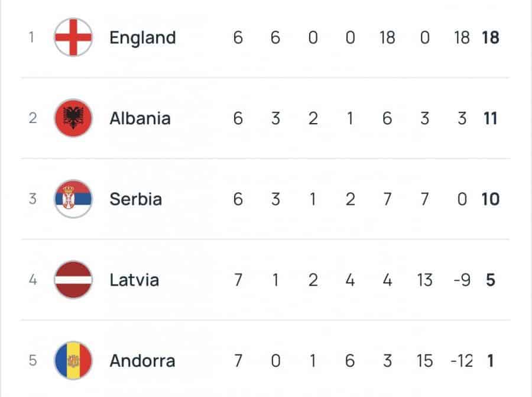532x397 pixels.
Task: Select Andorra's points total 1
Action: point(491,360)
